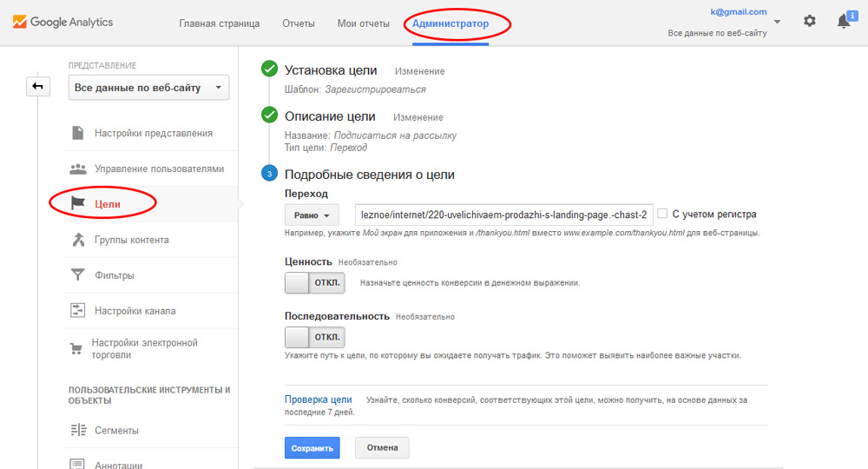Image resolution: width=868 pixels, height=469 pixels.
Task: Click the funnel icon for Фильтры
Action: (x=78, y=275)
